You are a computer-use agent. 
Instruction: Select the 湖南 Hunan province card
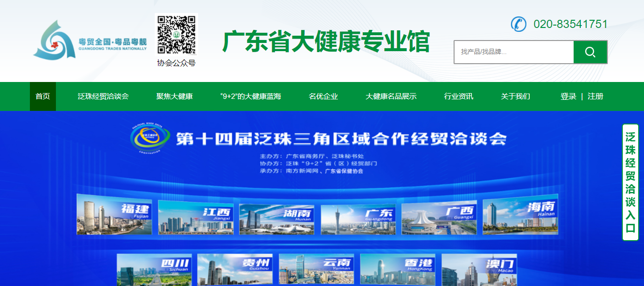click(x=277, y=219)
